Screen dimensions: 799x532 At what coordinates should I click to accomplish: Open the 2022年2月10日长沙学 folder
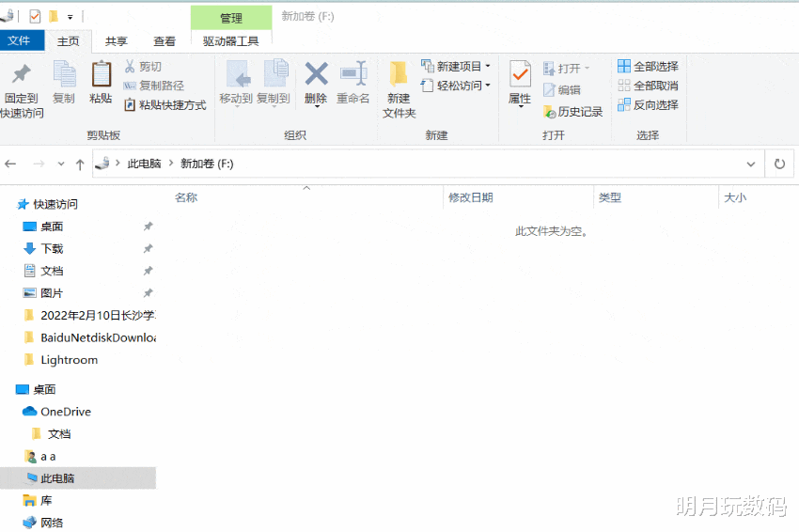(x=97, y=316)
